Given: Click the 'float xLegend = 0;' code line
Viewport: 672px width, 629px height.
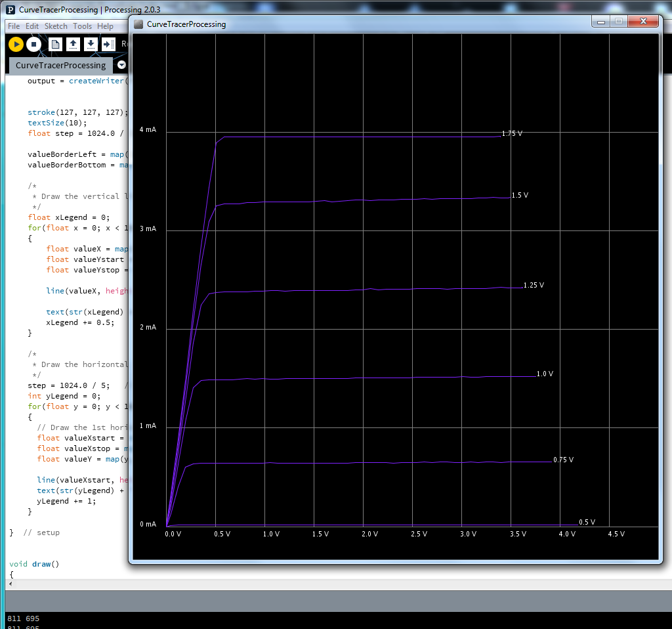Looking at the screenshot, I should tap(68, 217).
